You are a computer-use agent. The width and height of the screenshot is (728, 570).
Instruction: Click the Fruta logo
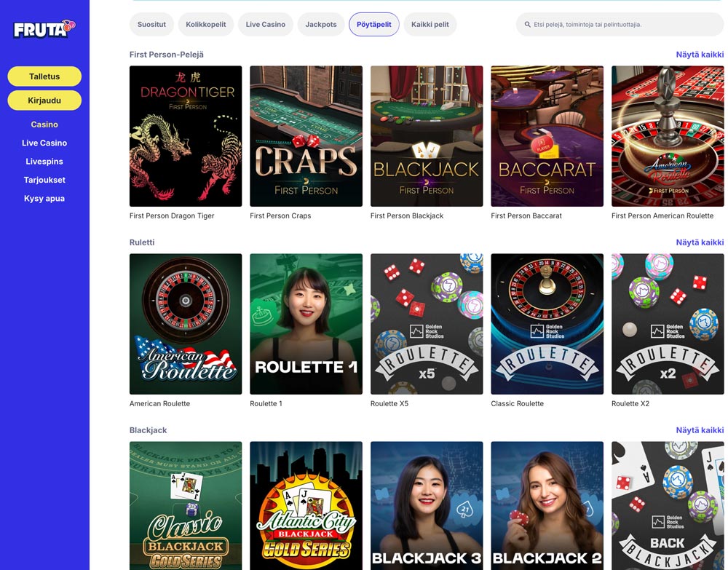tap(44, 29)
